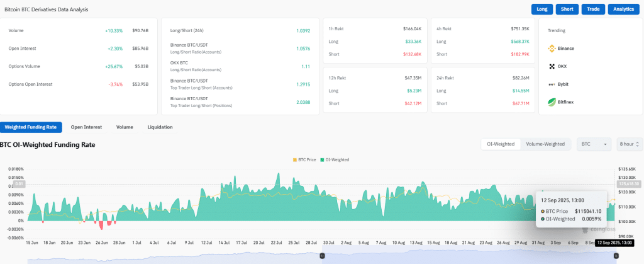Click left handle of chart range slider
This screenshot has height=264, width=644.
point(323,255)
